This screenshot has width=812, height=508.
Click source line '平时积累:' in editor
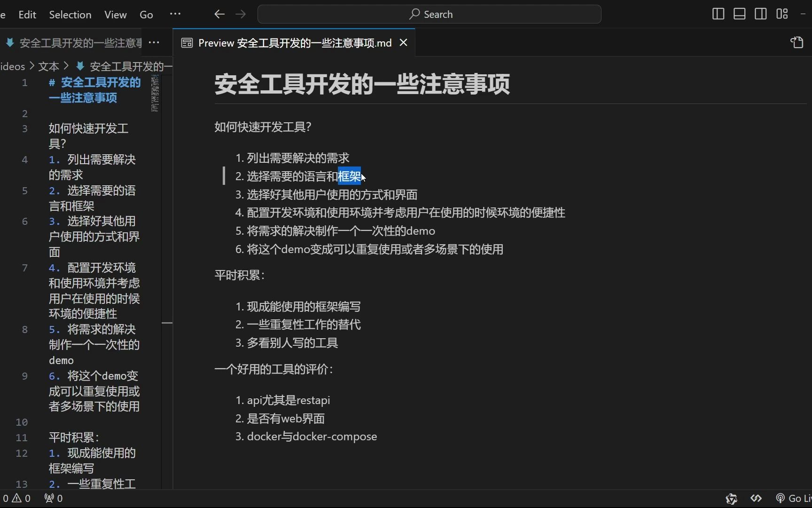(x=74, y=437)
